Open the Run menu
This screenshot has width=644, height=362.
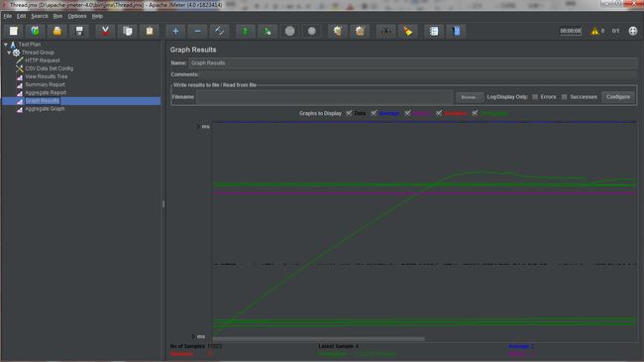(x=57, y=16)
